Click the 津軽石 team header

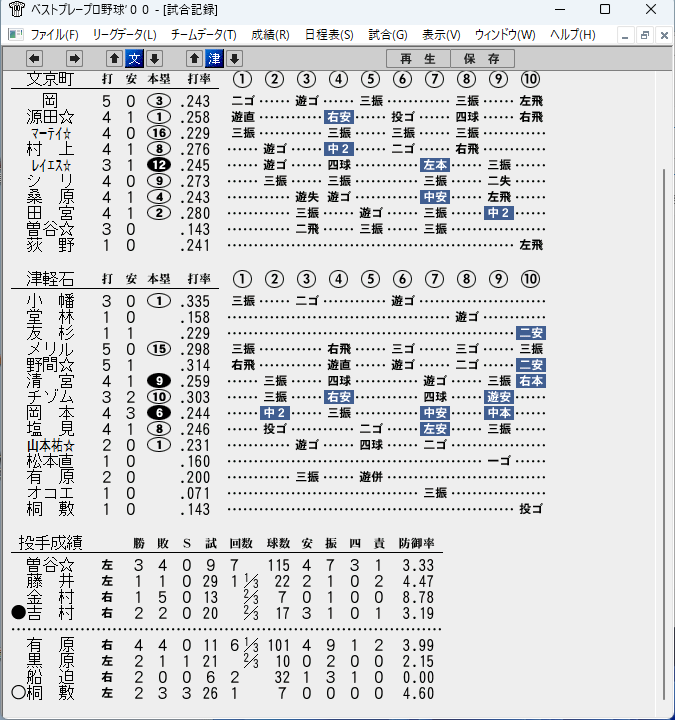click(x=50, y=279)
